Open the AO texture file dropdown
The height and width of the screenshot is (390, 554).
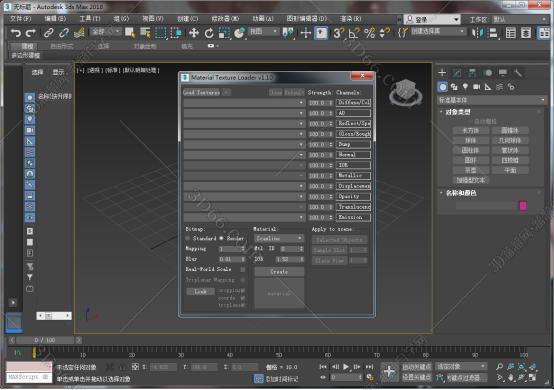[x=244, y=113]
